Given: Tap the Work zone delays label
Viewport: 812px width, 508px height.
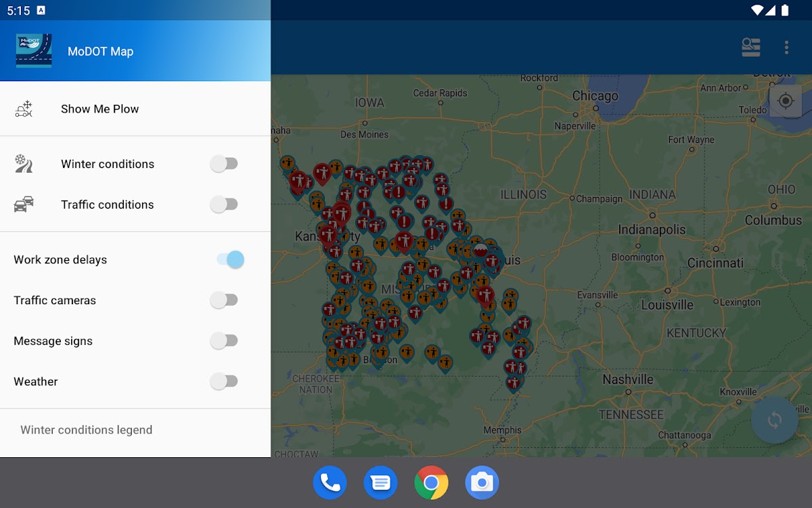Looking at the screenshot, I should [60, 259].
